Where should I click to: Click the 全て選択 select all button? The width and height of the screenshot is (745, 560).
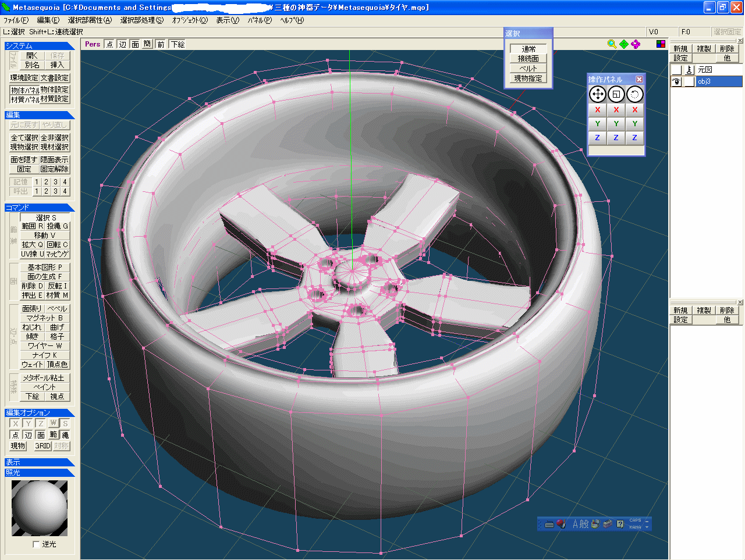pyautogui.click(x=24, y=138)
